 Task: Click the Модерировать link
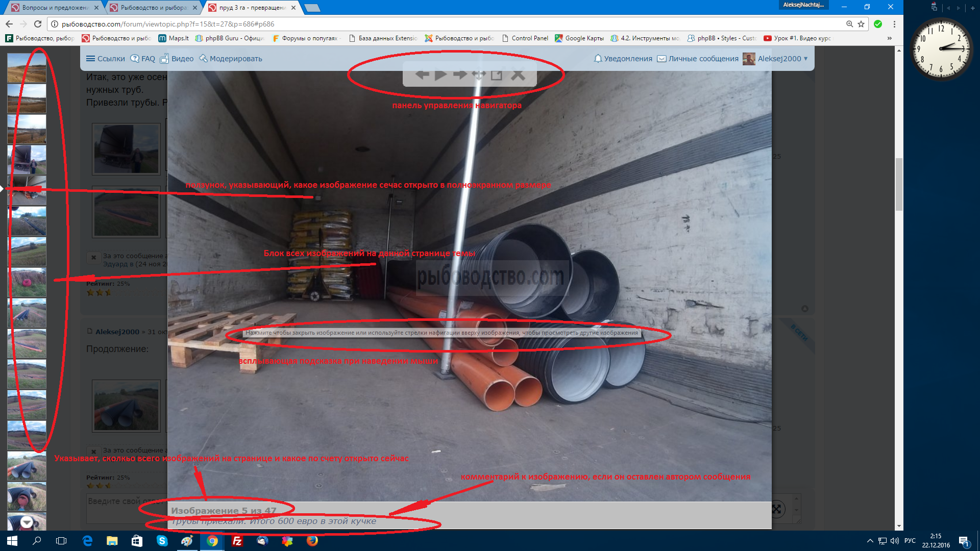coord(231,59)
